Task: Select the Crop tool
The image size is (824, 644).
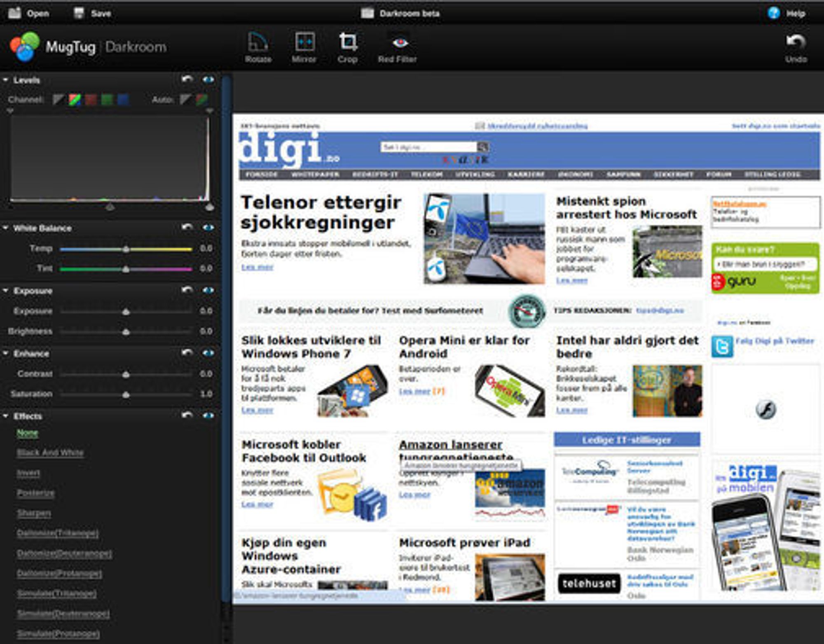Action: (x=348, y=47)
